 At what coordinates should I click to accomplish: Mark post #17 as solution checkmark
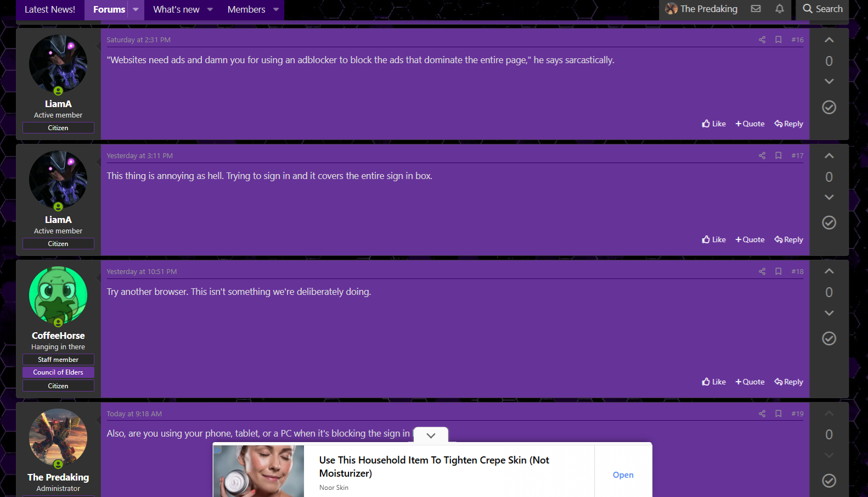(829, 222)
